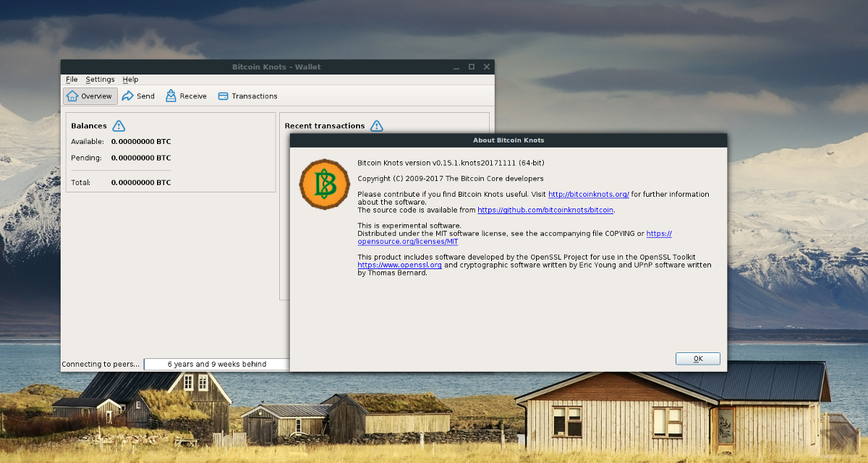Screen dimensions: 868x463
Task: Click the 'Balances' heading text
Action: (x=89, y=126)
